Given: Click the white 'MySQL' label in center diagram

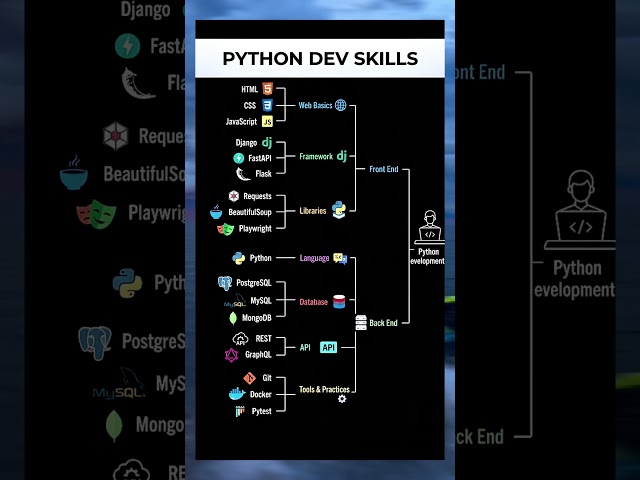Looking at the screenshot, I should (x=261, y=301).
